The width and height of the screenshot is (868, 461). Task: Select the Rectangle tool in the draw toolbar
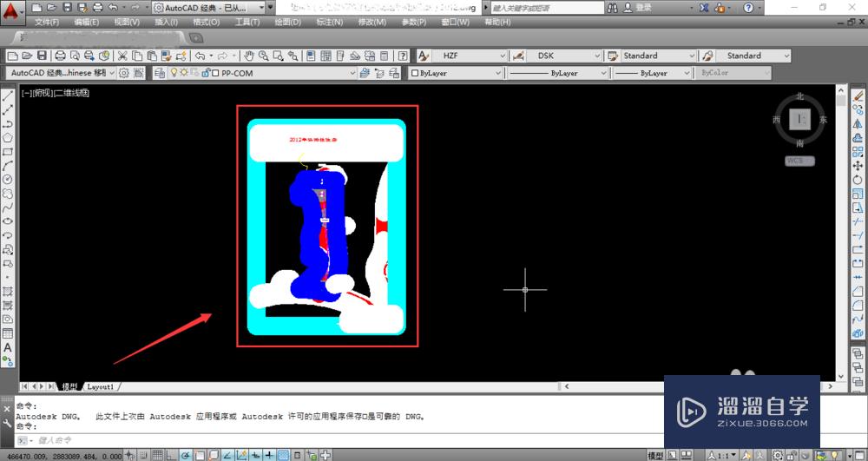click(8, 152)
